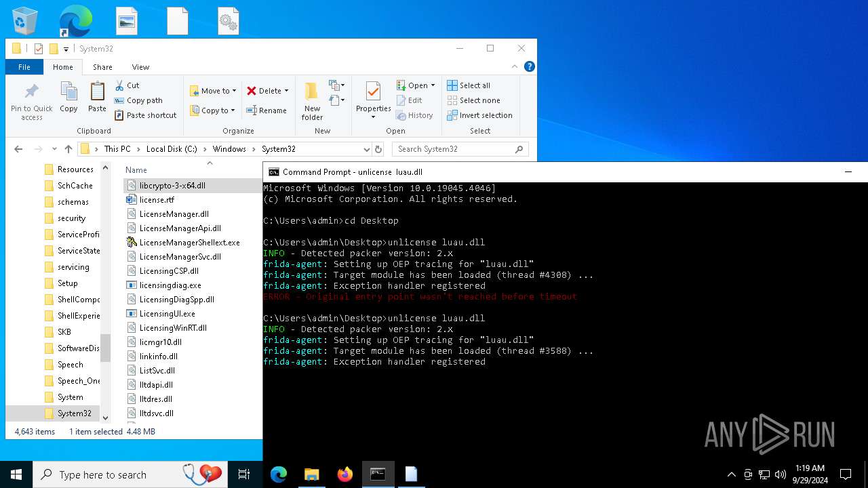Open the Windows Start menu
The height and width of the screenshot is (488, 868).
pos(16,474)
